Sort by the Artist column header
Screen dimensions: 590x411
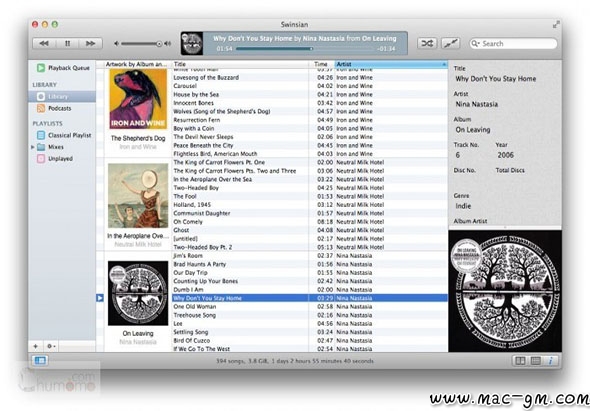[391, 64]
